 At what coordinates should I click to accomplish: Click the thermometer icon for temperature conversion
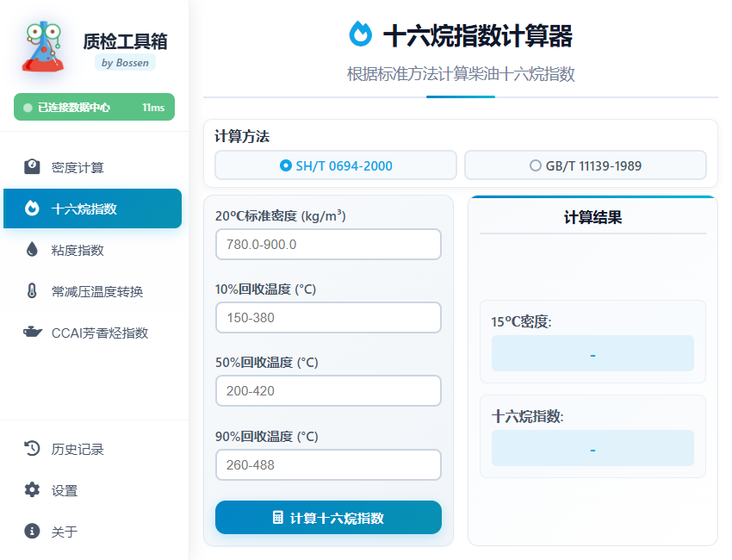click(x=32, y=291)
